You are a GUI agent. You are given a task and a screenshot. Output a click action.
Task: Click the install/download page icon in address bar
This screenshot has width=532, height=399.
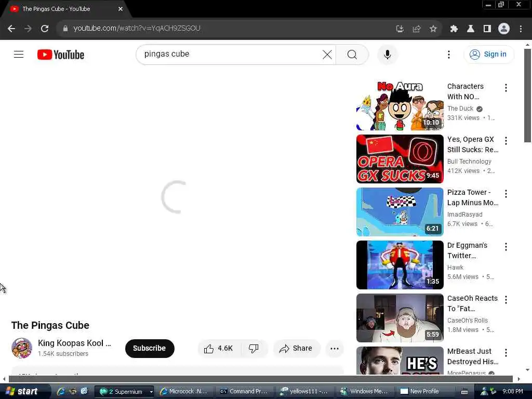[x=400, y=29]
